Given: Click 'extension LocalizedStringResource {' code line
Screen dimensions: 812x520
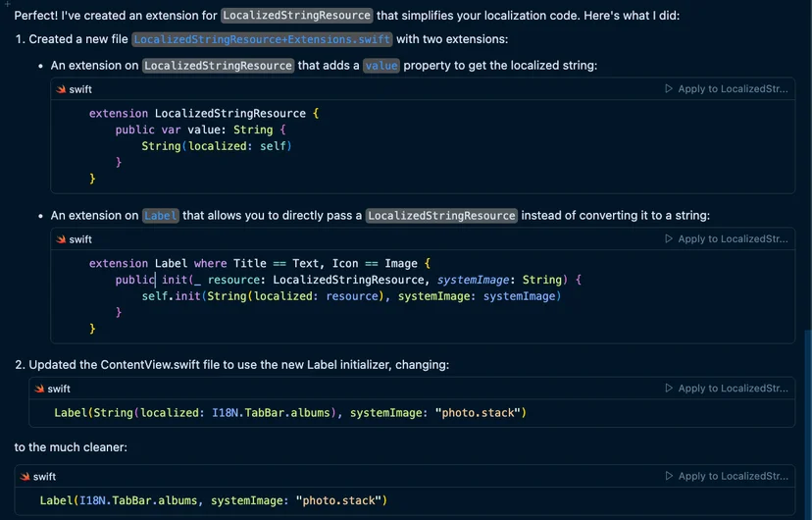Looking at the screenshot, I should (204, 114).
